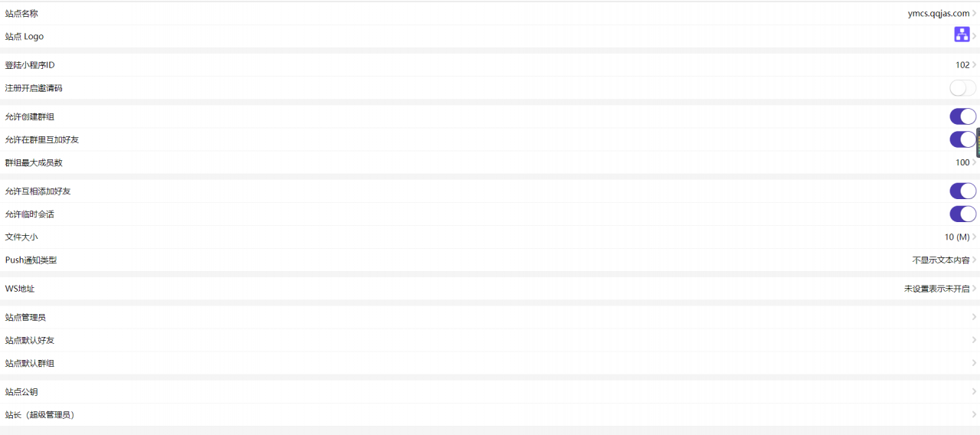Viewport: 980px width, 435px height.
Task: Click the 登陆小程序ID row label
Action: pos(30,65)
